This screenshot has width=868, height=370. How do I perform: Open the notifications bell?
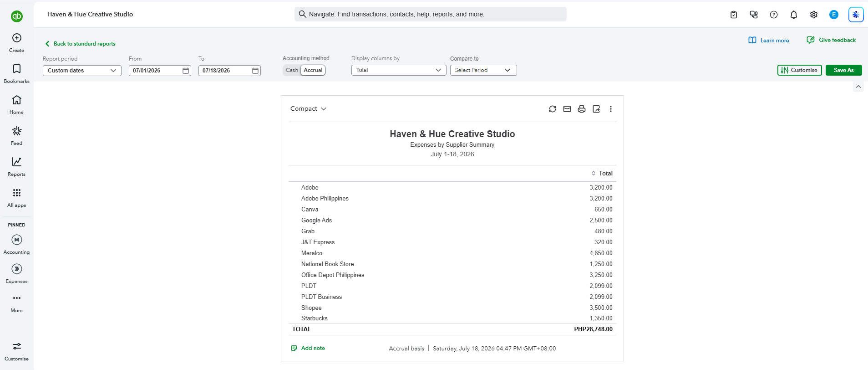794,15
